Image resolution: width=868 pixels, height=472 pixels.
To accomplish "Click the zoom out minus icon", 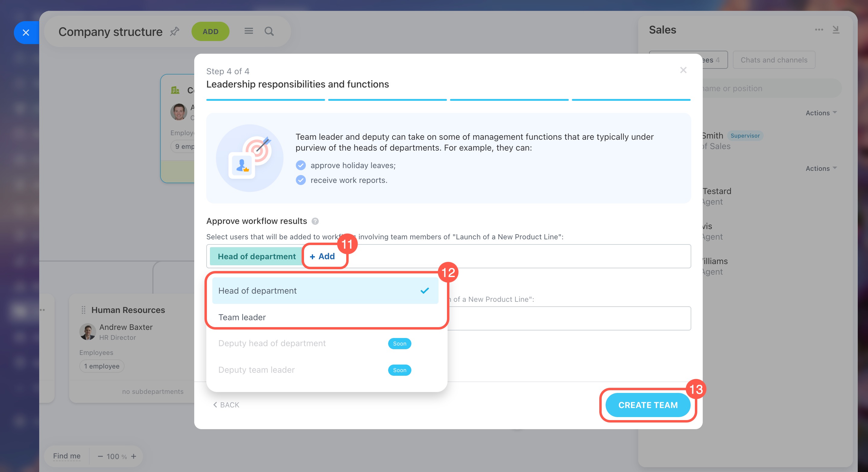I will click(100, 456).
